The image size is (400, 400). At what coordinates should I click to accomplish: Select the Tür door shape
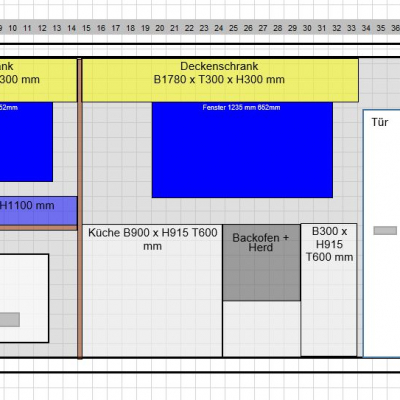point(382,233)
